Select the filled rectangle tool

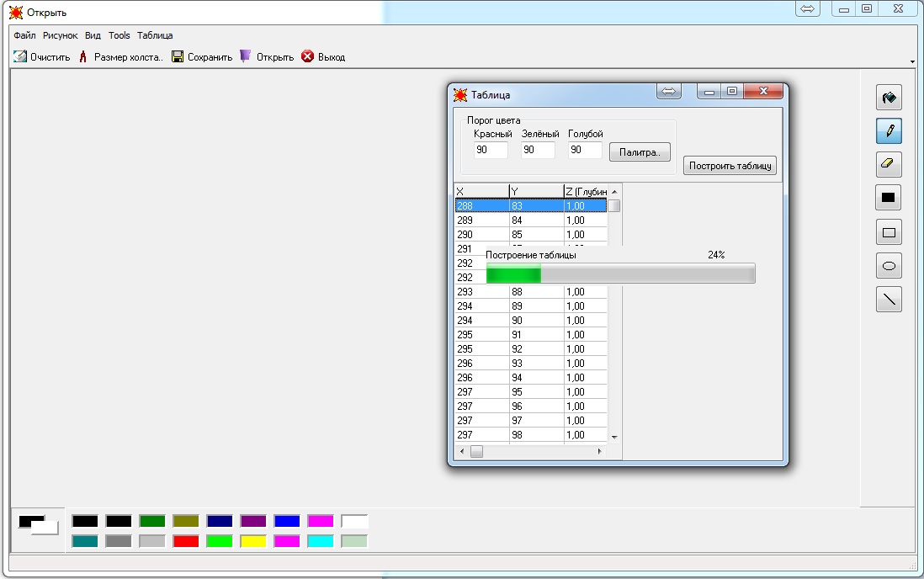click(889, 198)
